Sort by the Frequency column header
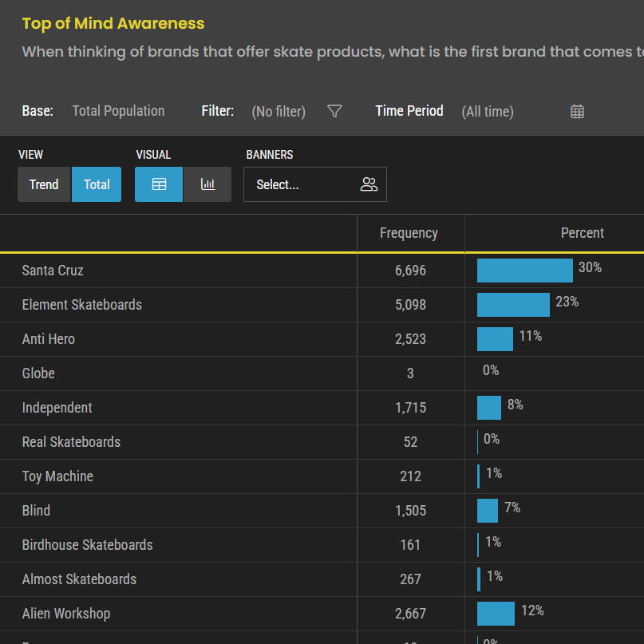 409,233
